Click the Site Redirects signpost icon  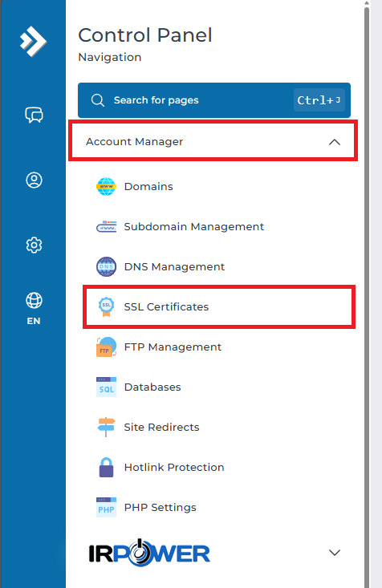pyautogui.click(x=106, y=427)
